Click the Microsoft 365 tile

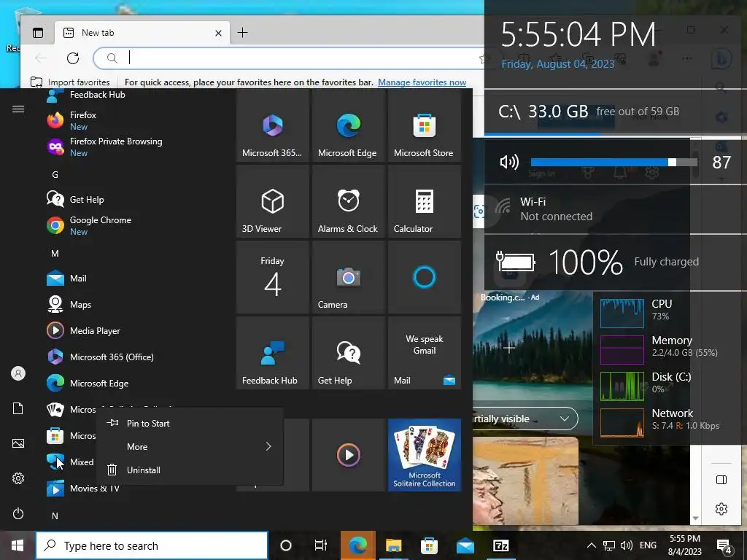coord(273,126)
